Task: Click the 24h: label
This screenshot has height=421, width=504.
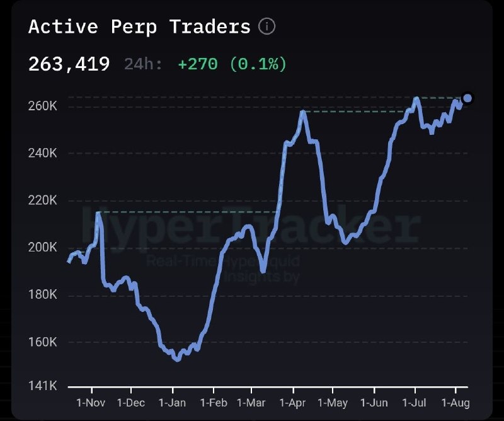Action: coord(144,64)
